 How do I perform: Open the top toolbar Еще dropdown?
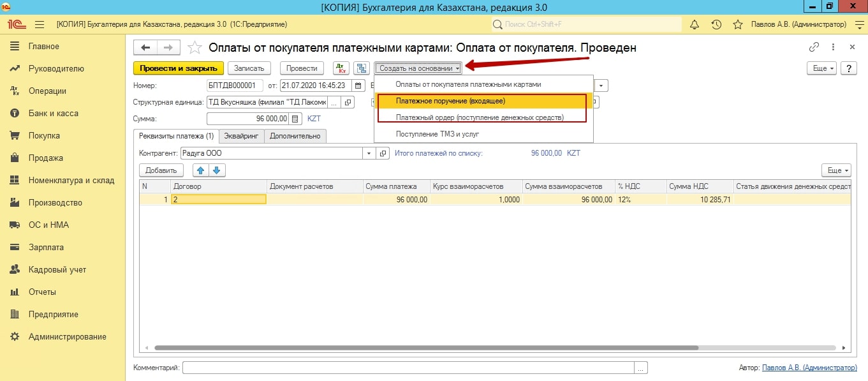(x=820, y=68)
